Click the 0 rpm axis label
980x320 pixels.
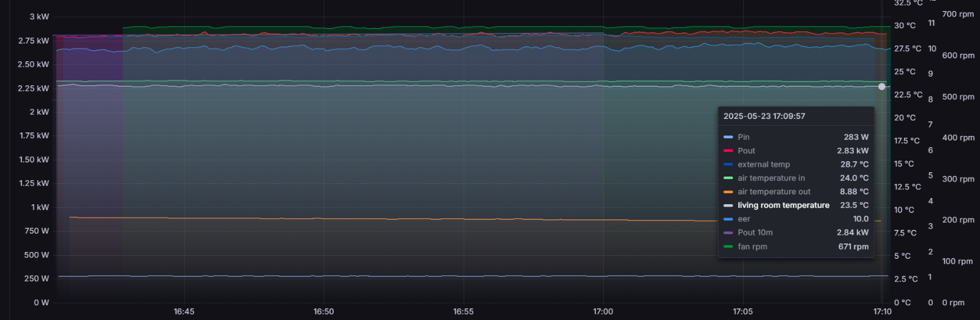953,302
